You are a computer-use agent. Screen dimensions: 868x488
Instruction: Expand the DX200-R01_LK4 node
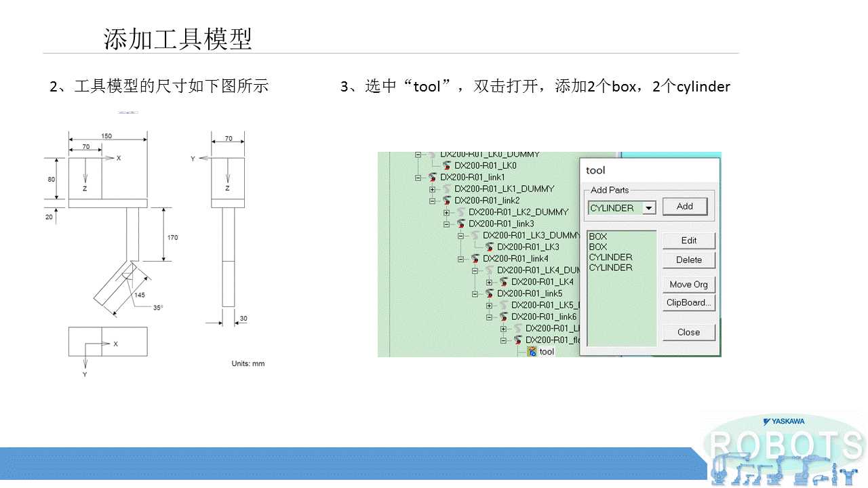click(490, 282)
